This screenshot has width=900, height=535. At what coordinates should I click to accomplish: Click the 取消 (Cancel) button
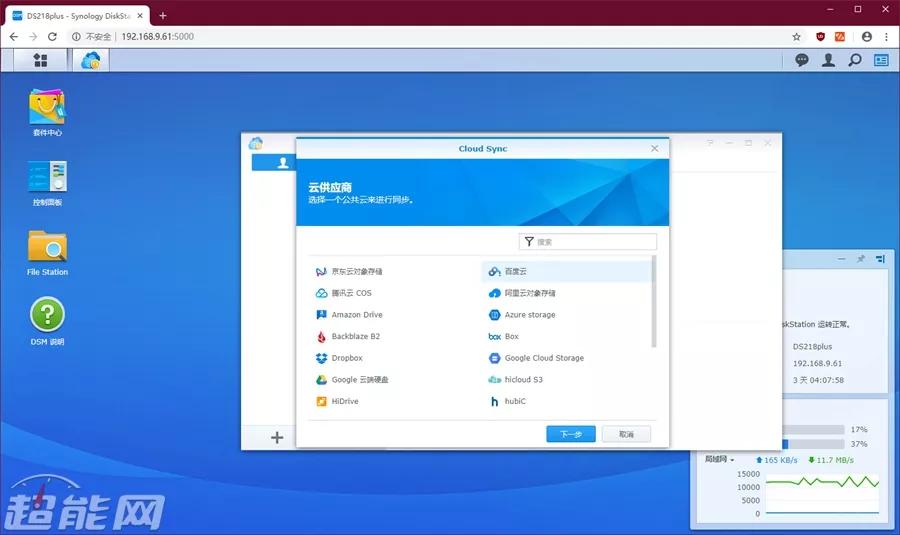626,434
